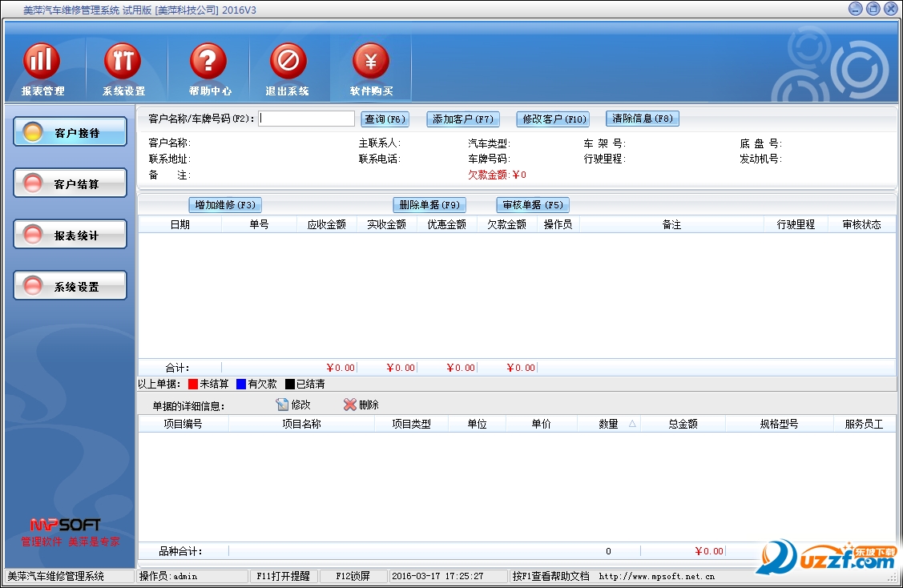Minimize the application window
The height and width of the screenshot is (588, 903).
pyautogui.click(x=856, y=9)
